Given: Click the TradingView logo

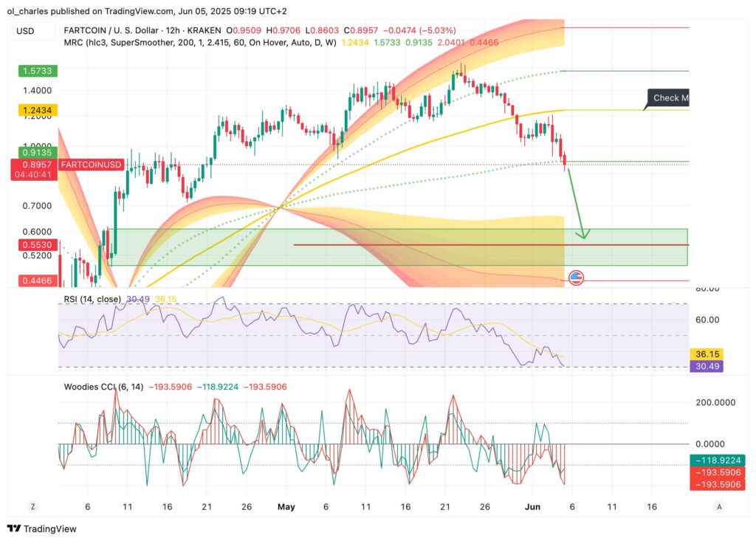Looking at the screenshot, I should pyautogui.click(x=42, y=528).
